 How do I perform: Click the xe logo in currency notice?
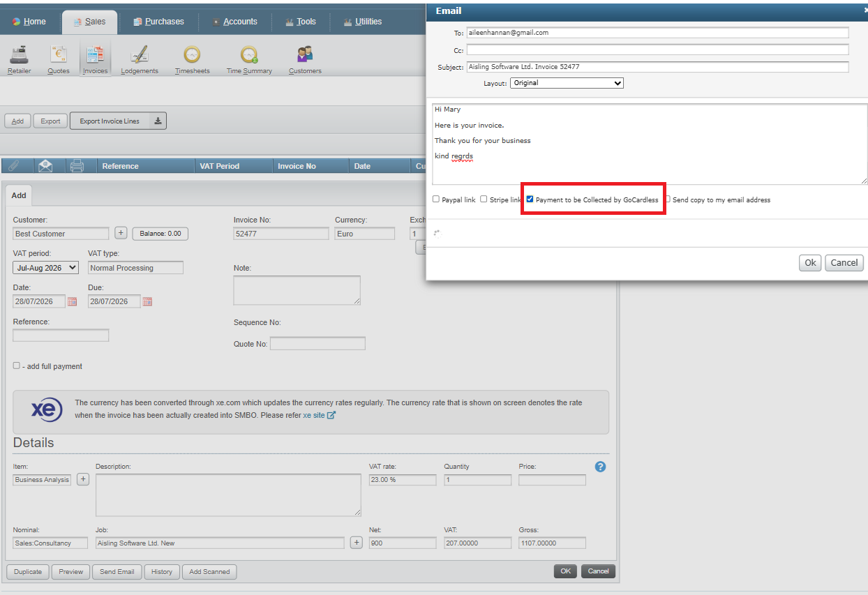(x=47, y=409)
